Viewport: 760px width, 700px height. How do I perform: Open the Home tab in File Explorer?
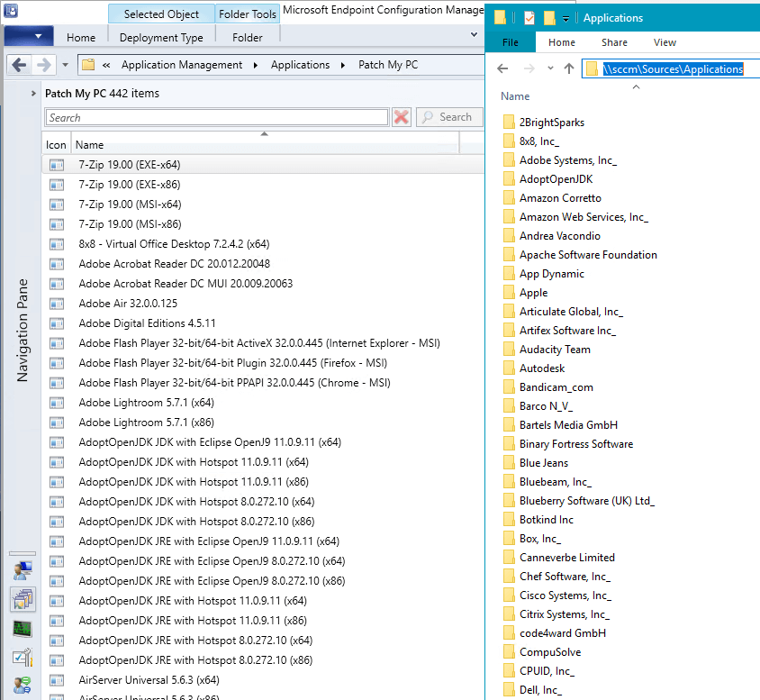coord(561,42)
